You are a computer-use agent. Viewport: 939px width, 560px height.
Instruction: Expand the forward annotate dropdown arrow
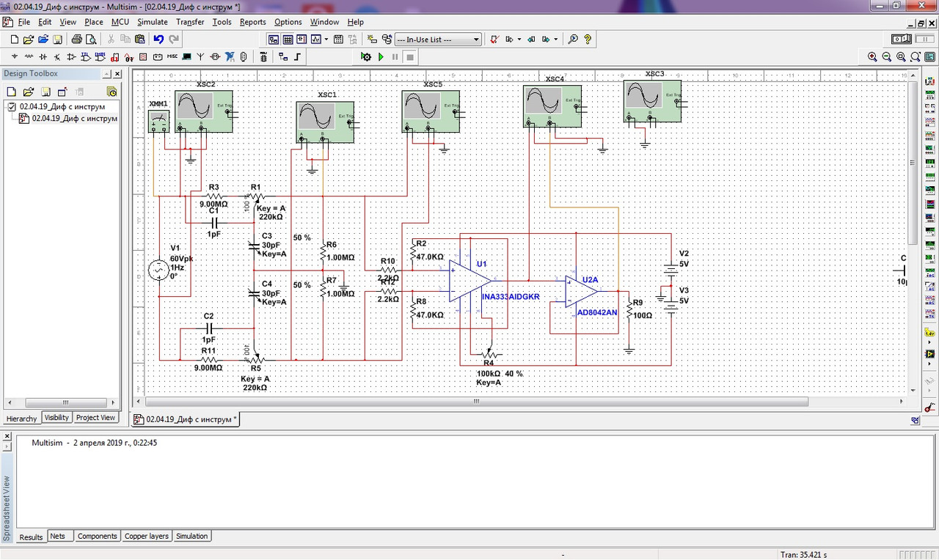(x=556, y=40)
